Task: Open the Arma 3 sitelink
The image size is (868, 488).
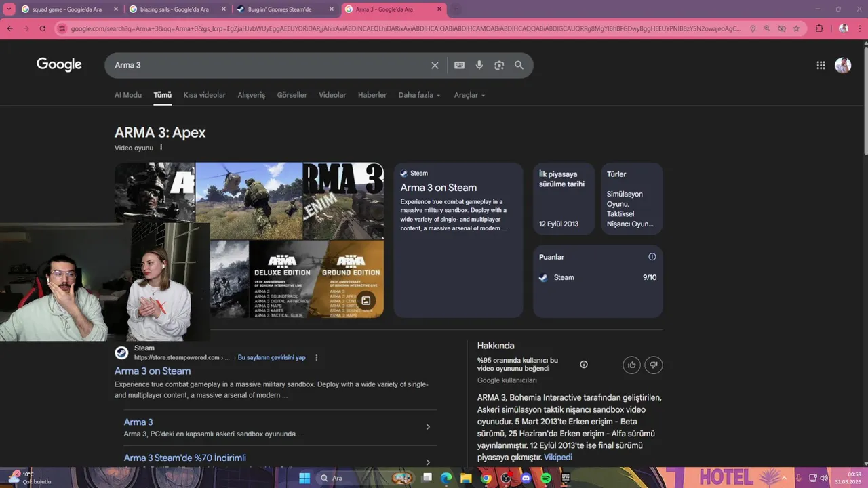Action: (x=138, y=422)
